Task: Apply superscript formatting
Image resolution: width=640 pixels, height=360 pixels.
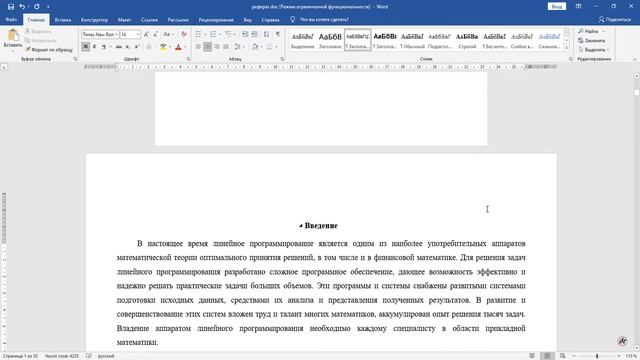Action: 137,47
